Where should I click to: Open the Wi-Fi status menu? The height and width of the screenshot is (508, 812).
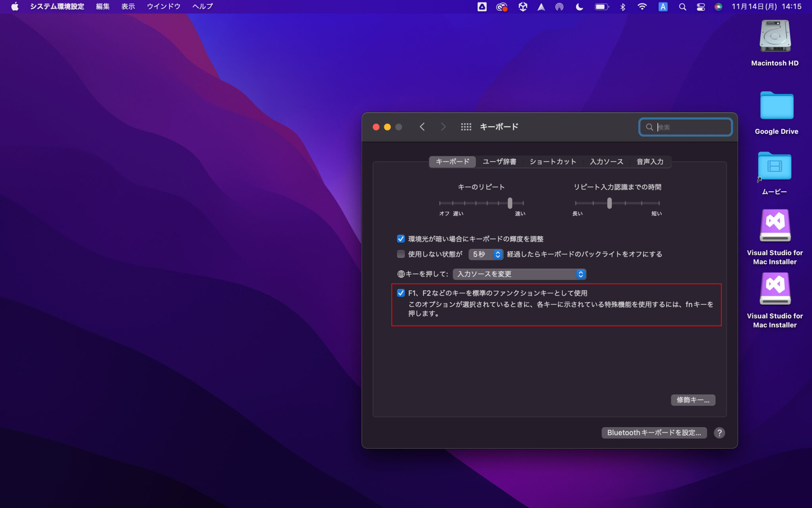coord(642,6)
